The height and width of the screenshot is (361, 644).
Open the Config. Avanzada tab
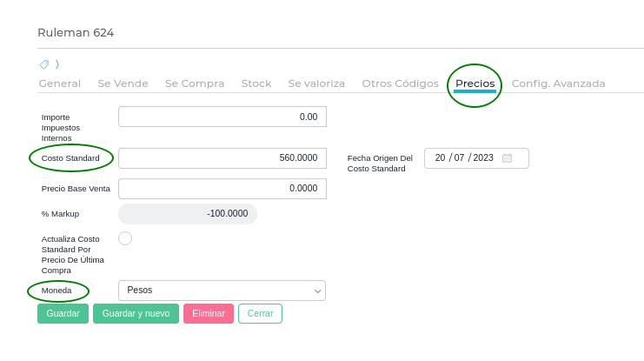[558, 84]
